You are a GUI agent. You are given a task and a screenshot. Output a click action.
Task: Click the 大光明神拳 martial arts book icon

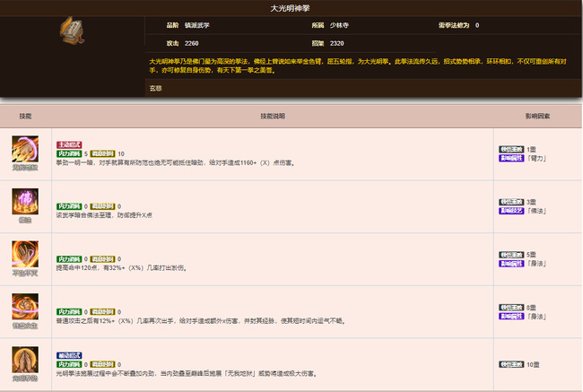coord(72,33)
